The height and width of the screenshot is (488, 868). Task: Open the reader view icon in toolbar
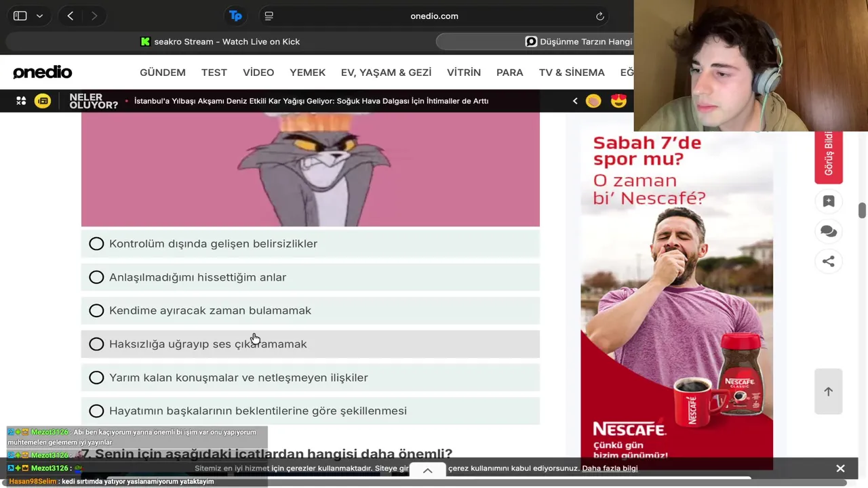(269, 16)
